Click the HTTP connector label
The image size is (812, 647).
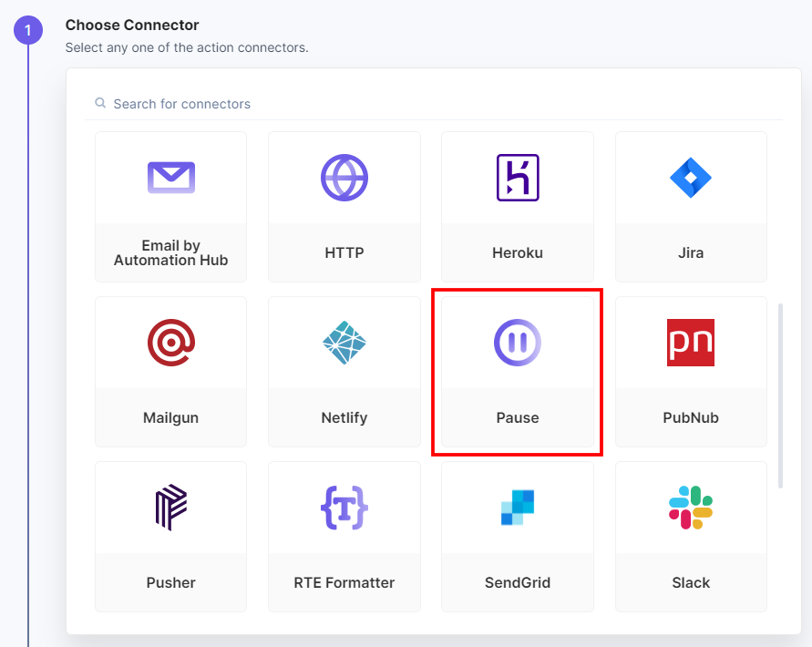pyautogui.click(x=344, y=253)
